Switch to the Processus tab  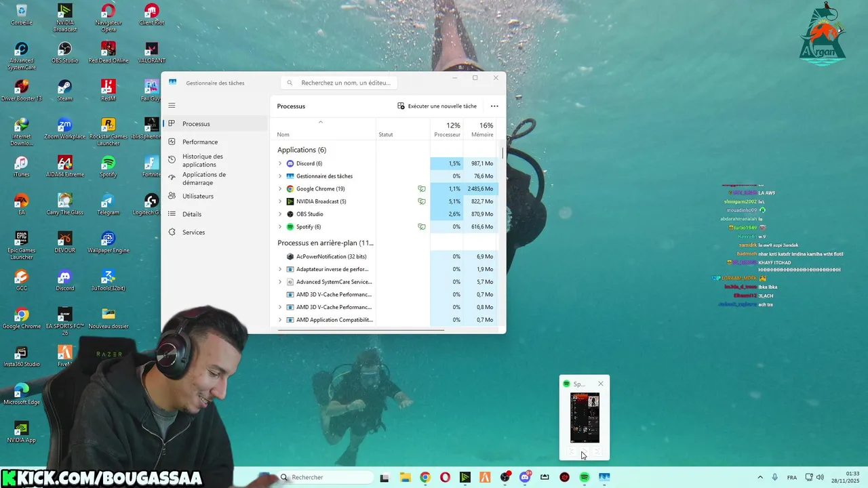[x=216, y=124]
